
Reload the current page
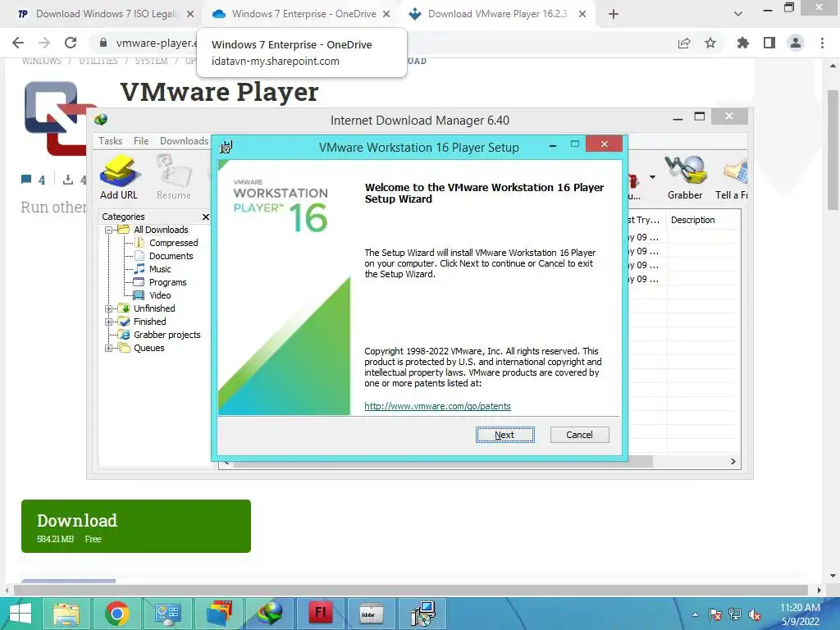pos(71,43)
